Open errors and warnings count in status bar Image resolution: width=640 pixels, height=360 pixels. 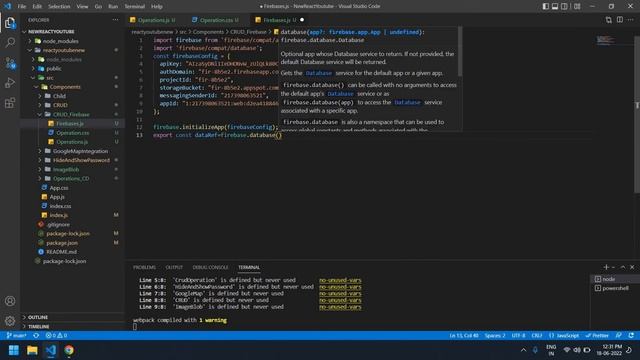click(x=56, y=336)
